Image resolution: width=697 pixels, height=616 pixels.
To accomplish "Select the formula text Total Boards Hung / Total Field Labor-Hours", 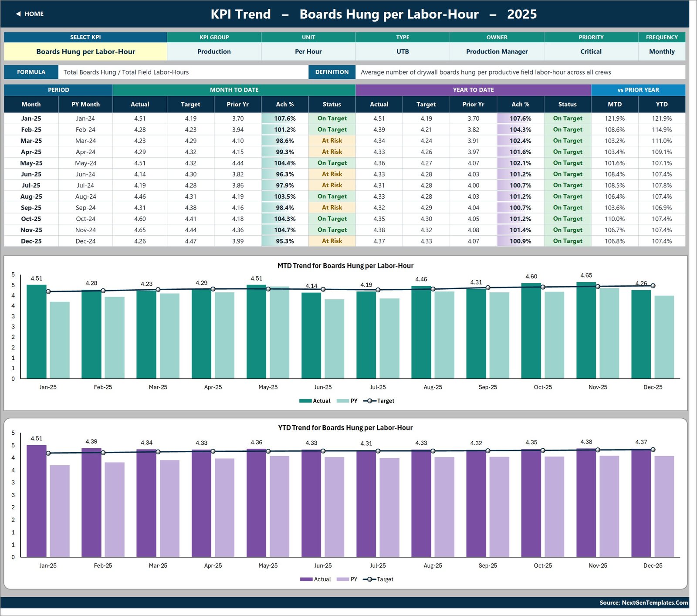I will coord(126,72).
